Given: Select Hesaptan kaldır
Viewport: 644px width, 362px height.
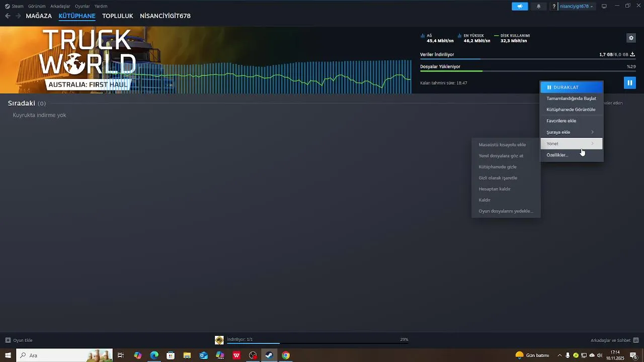Looking at the screenshot, I should click(506, 189).
